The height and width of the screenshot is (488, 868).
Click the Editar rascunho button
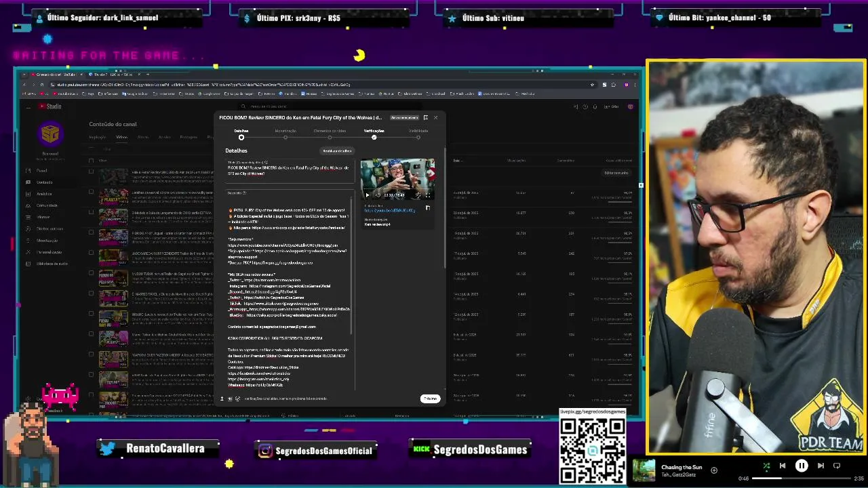point(616,173)
